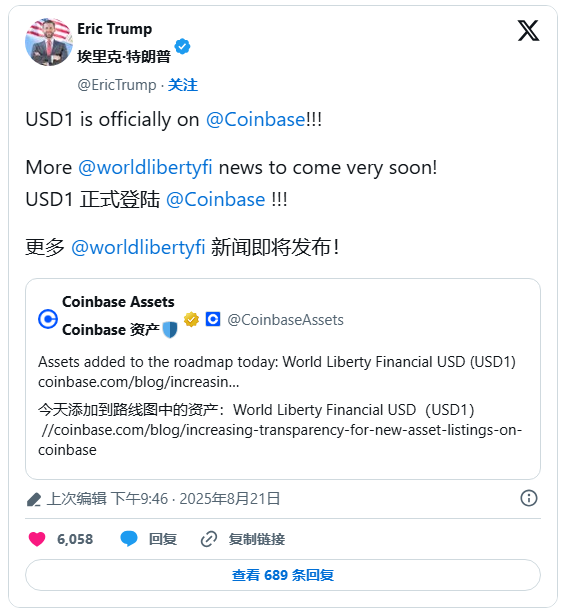This screenshot has width=566, height=614.
Task: Open @worldlibertyfi mention in Chinese translation
Action: point(138,247)
